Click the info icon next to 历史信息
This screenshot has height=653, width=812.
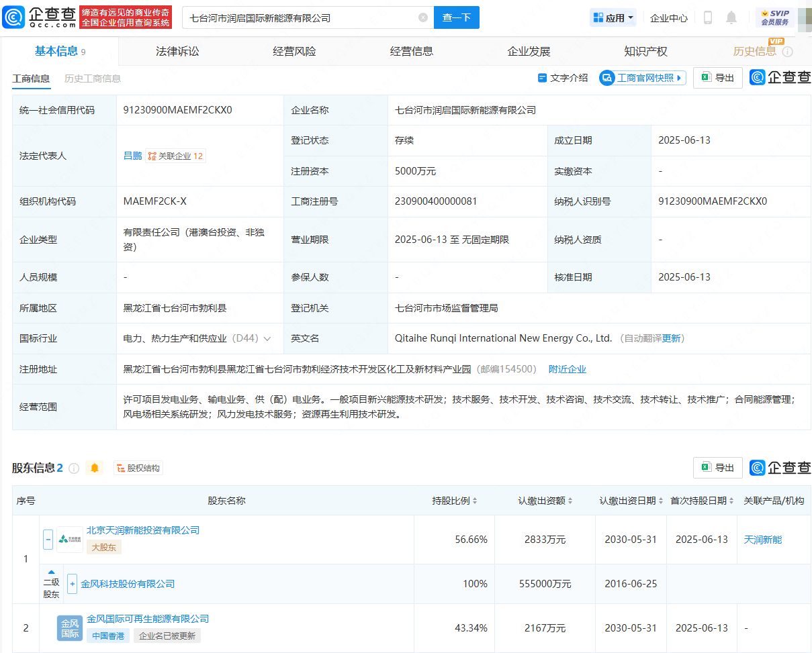[787, 52]
